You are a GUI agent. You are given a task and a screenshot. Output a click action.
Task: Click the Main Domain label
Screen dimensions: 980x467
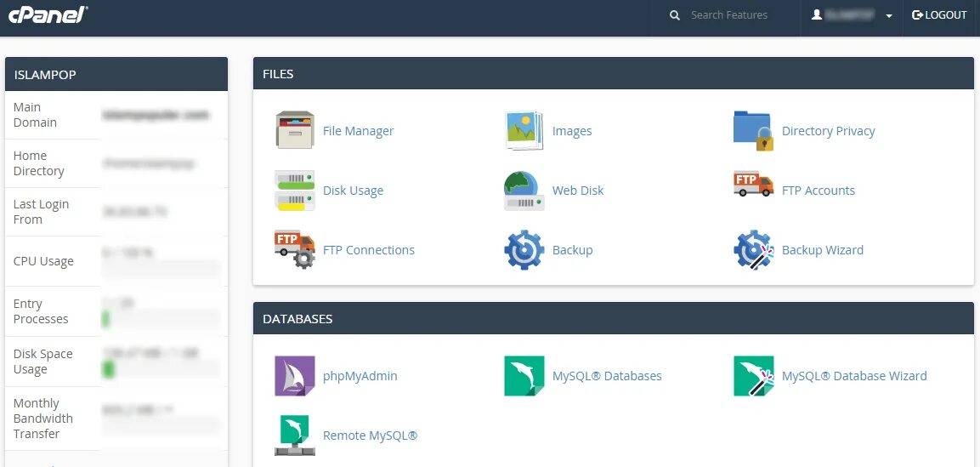(x=35, y=115)
